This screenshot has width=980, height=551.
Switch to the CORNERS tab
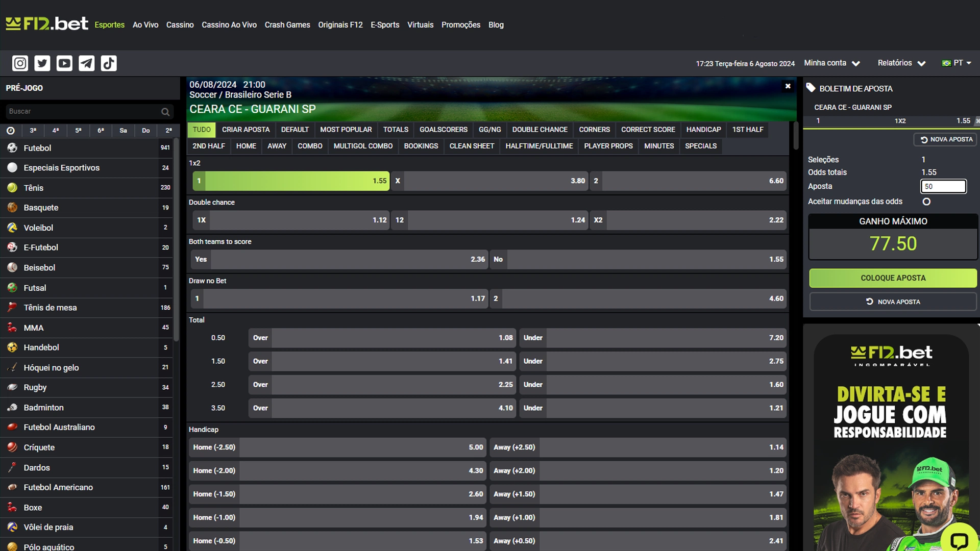pyautogui.click(x=594, y=130)
